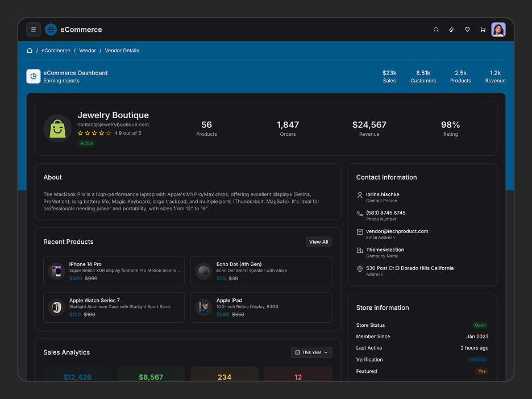
Task: Click the 234 analytics tile
Action: [x=225, y=374]
